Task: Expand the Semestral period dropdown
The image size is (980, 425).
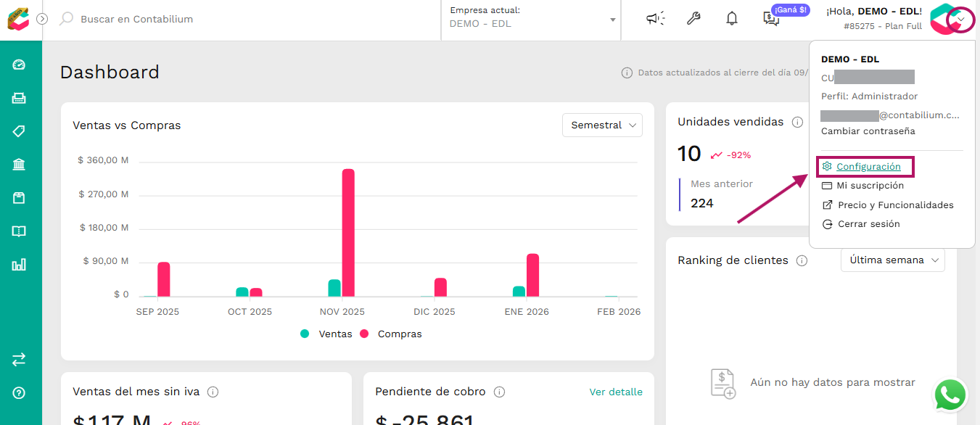Action: pyautogui.click(x=602, y=125)
